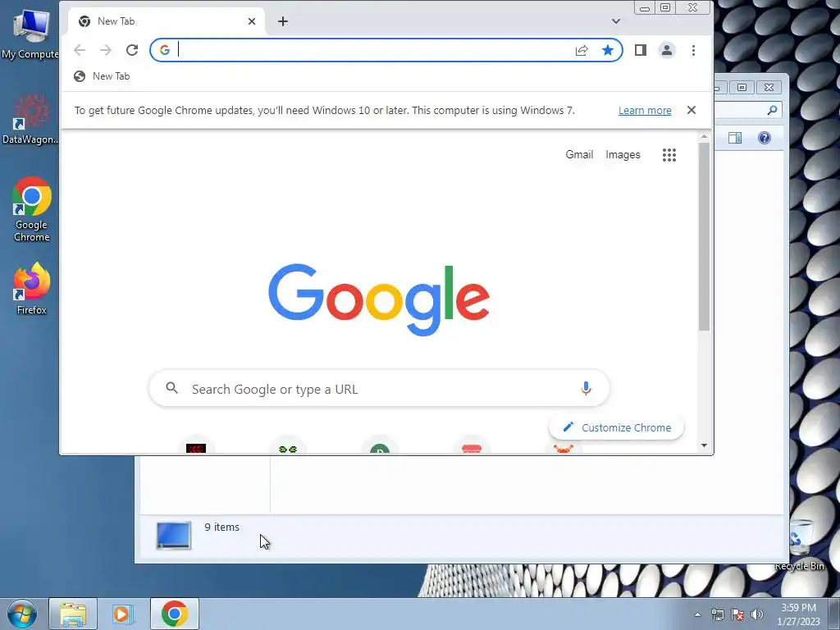This screenshot has width=840, height=630.
Task: Click the taskbar clock showing 3:59 PM
Action: 798,614
